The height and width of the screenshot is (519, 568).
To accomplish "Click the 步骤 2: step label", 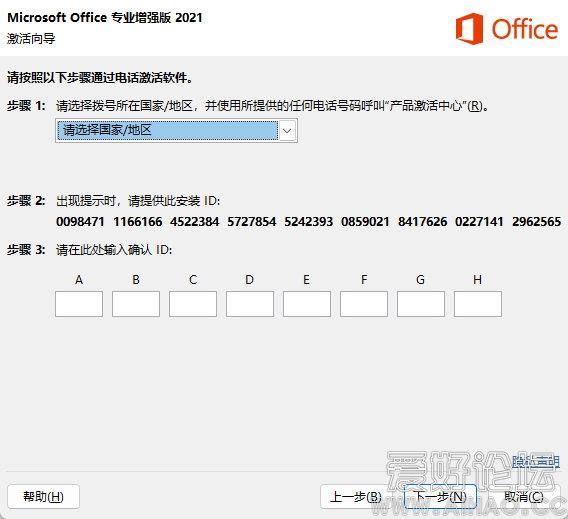I will [26, 200].
